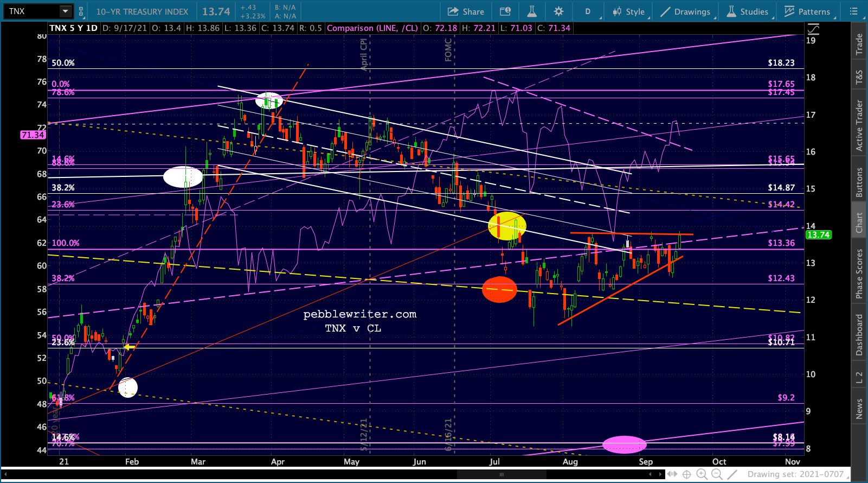Expand the TNX symbol dropdown arrow
This screenshot has height=483, width=868.
coord(65,11)
